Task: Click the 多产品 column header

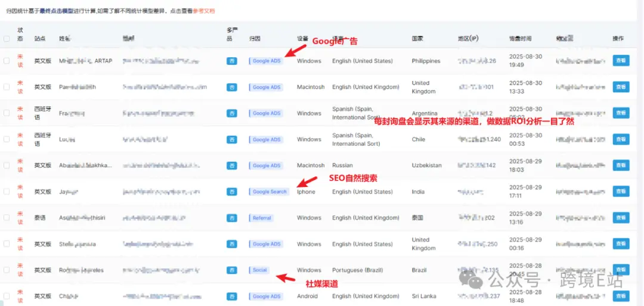Action: [x=232, y=35]
